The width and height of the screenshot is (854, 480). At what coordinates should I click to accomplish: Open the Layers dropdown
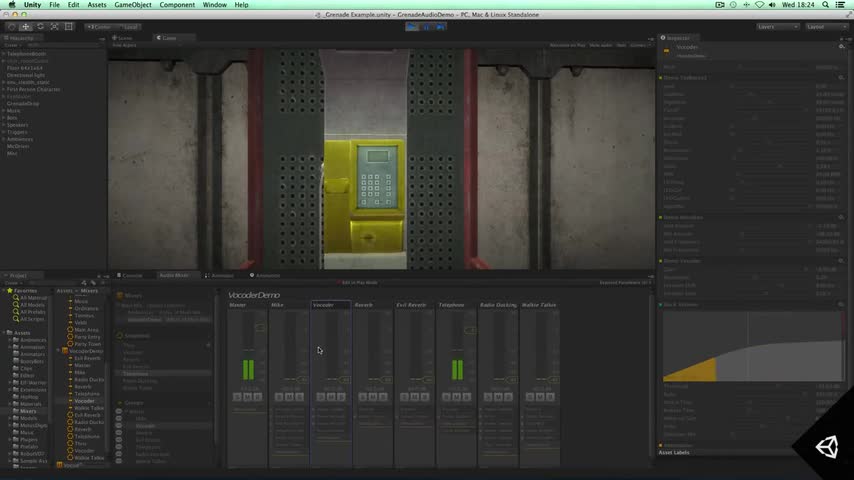(x=778, y=27)
